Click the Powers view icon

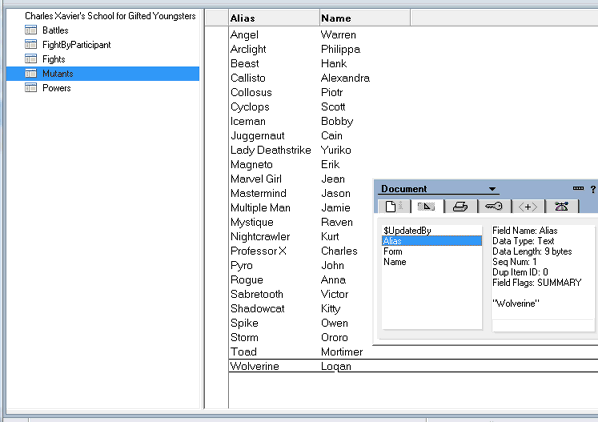pos(31,88)
